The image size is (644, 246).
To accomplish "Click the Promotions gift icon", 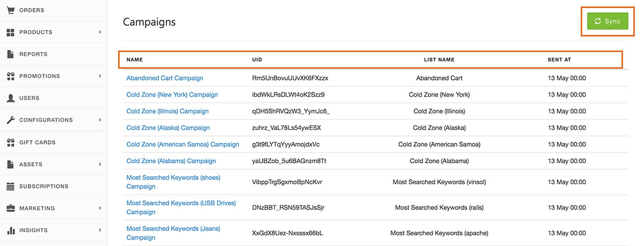I will 10,76.
